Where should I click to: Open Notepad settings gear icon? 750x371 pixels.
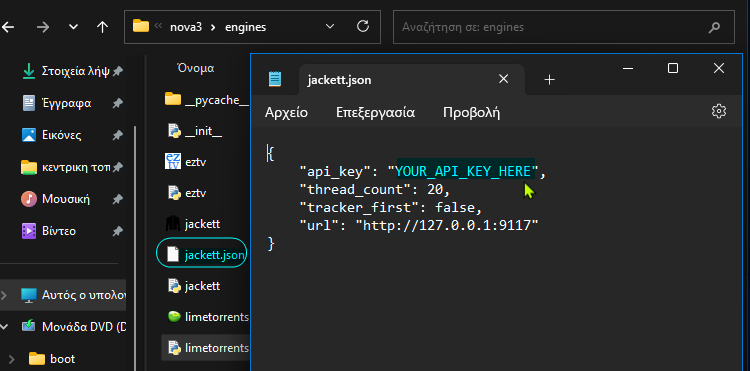(718, 111)
